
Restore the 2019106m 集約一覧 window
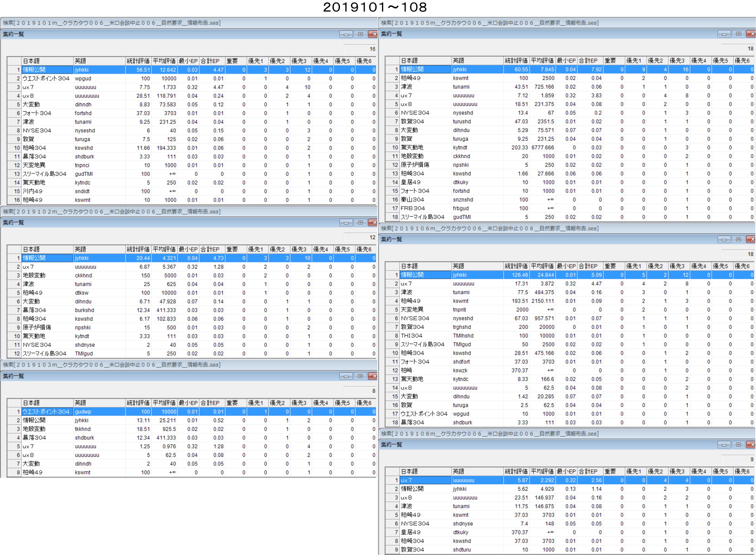739,239
